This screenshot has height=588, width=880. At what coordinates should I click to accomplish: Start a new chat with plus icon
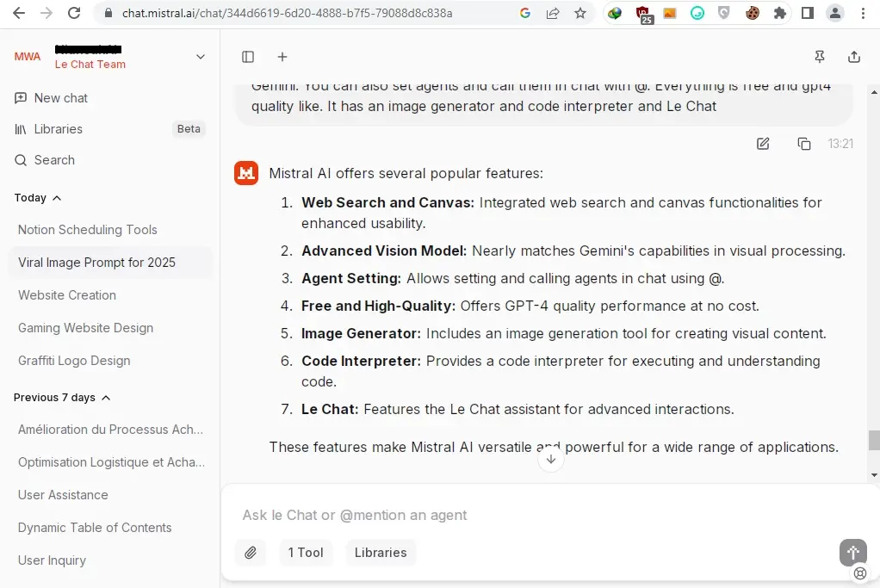(x=282, y=57)
